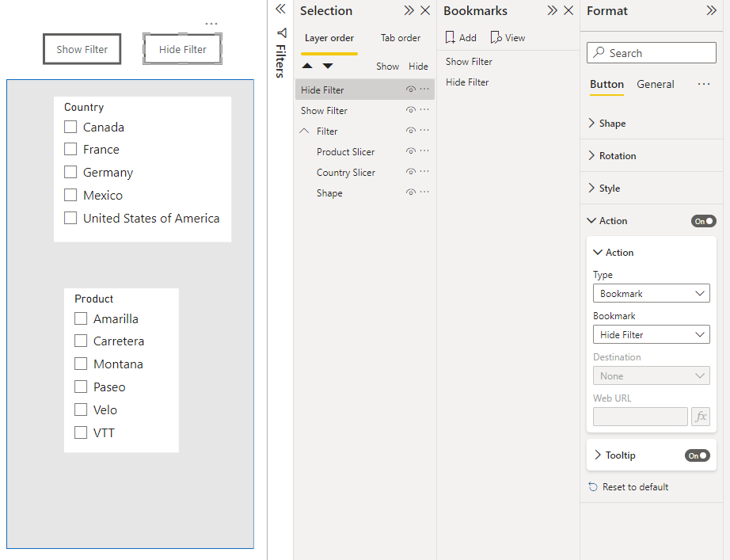Check the France checkbox

(x=70, y=149)
